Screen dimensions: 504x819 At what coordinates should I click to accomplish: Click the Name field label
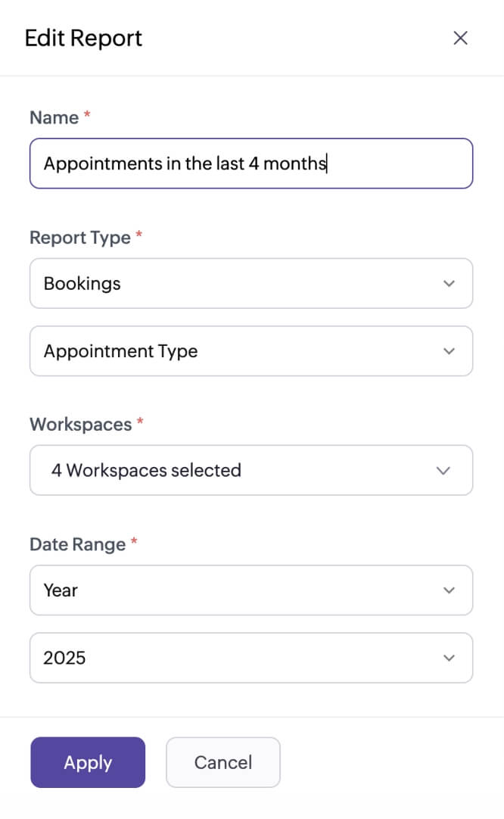point(54,117)
